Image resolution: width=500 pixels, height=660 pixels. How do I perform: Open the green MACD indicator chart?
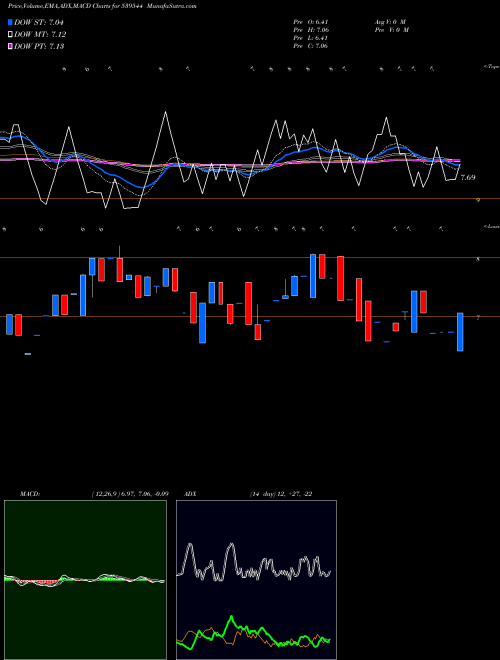[x=85, y=580]
